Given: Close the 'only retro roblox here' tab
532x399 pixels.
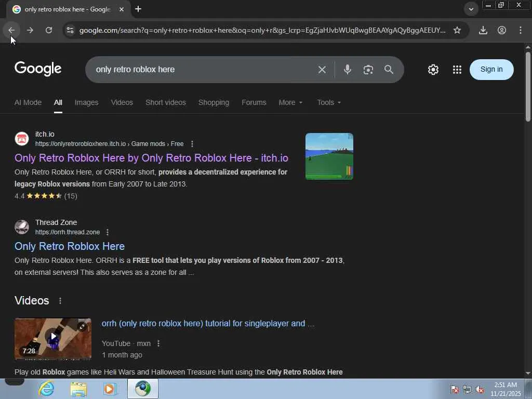Looking at the screenshot, I should pos(122,9).
